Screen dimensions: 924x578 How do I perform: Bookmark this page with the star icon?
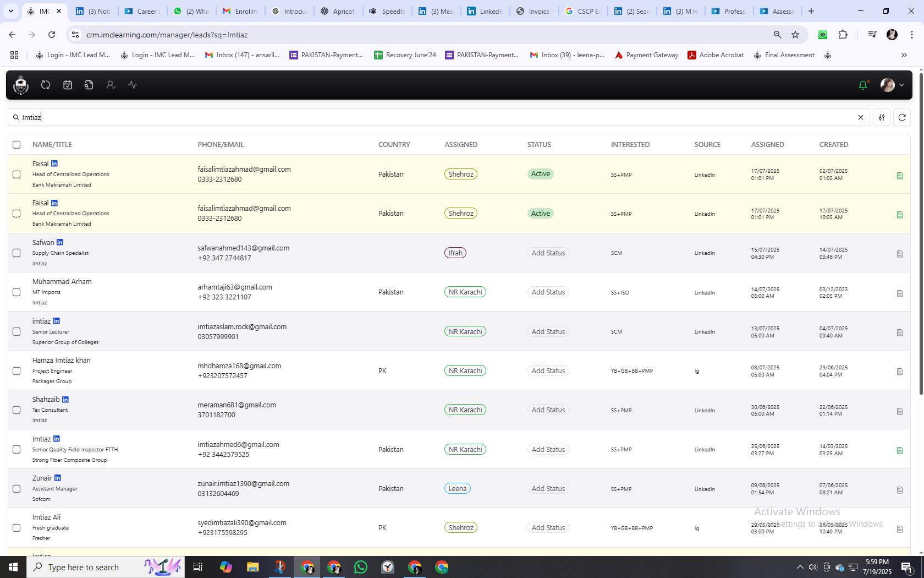pos(795,35)
